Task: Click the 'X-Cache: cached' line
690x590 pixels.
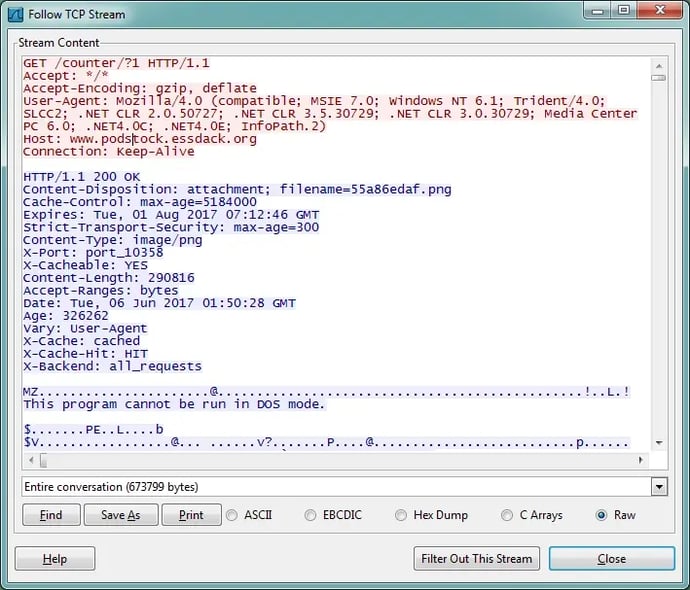Action: pyautogui.click(x=81, y=341)
